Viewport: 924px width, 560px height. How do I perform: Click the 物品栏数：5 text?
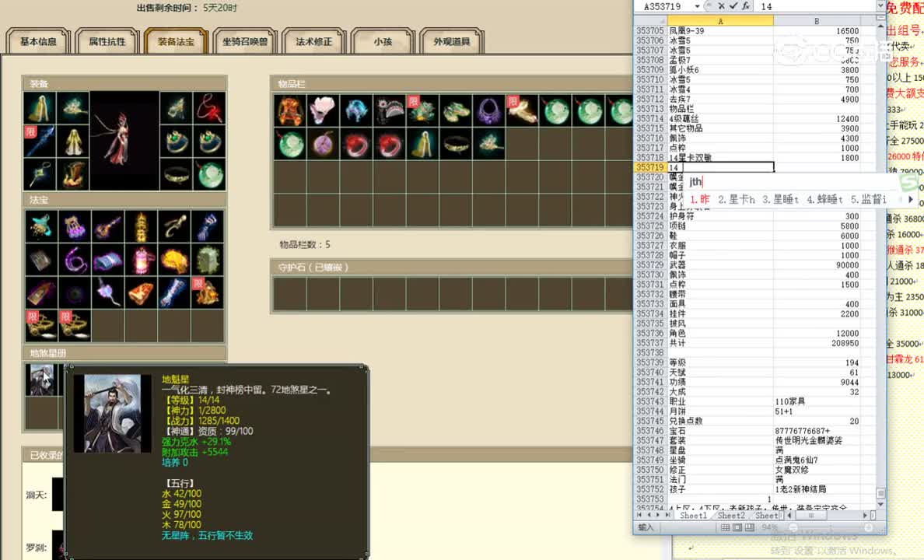tap(305, 244)
